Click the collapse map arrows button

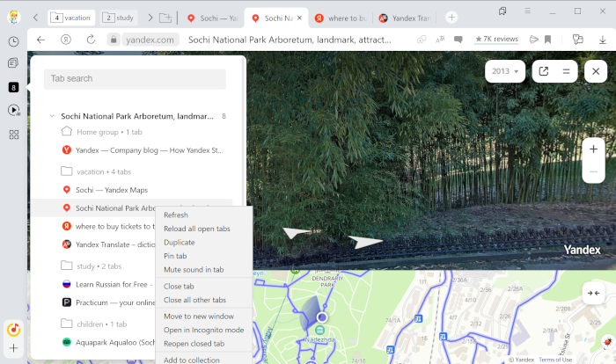point(593,293)
